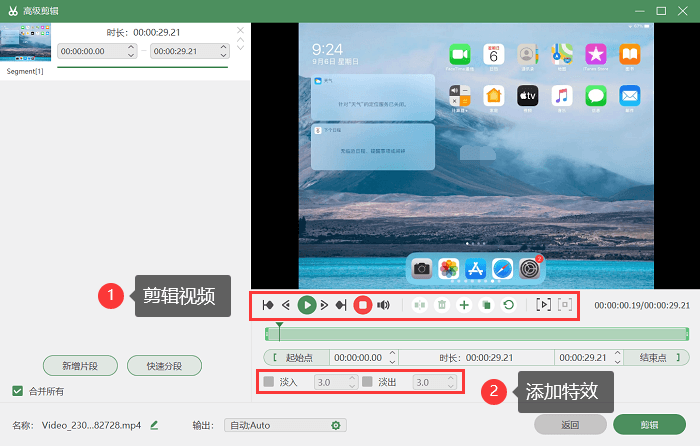Jump to the segment start point
The width and height of the screenshot is (700, 446).
[268, 305]
